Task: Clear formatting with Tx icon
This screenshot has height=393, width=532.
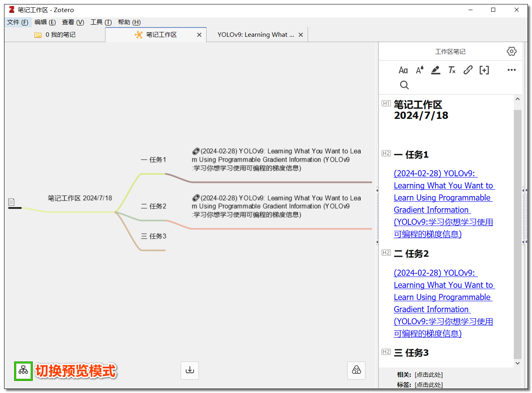Action: tap(452, 70)
